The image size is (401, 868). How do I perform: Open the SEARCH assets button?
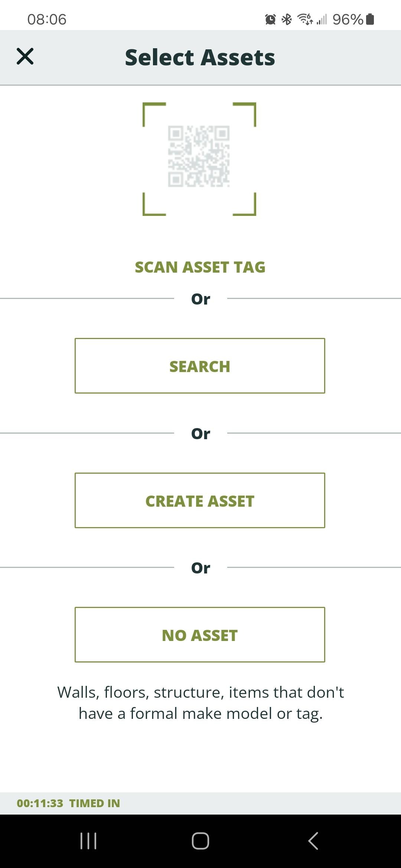(200, 366)
